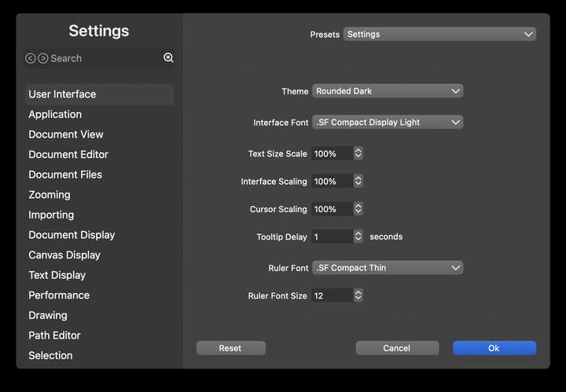Expand the Interface Font dropdown
Image resolution: width=566 pixels, height=392 pixels.
(388, 123)
